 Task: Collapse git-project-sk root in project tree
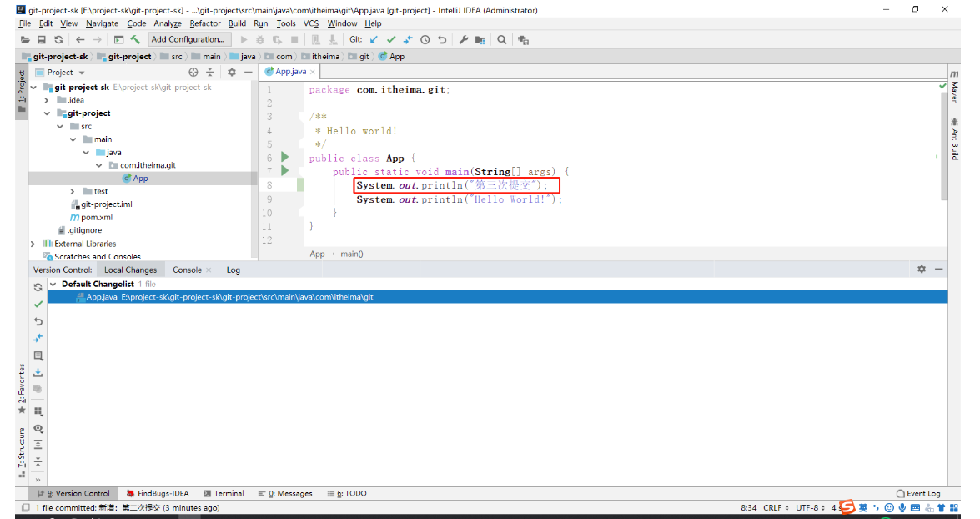click(x=33, y=88)
